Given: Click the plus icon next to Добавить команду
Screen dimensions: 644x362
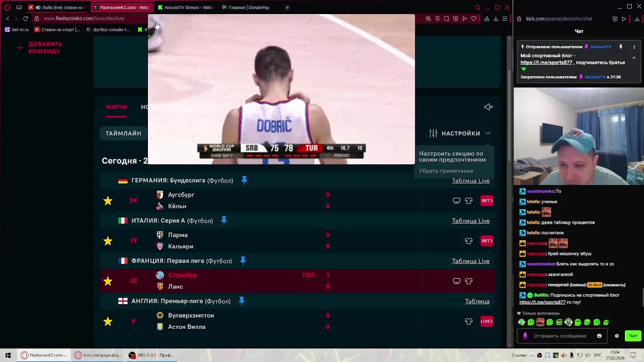Looking at the screenshot, I should (20, 48).
